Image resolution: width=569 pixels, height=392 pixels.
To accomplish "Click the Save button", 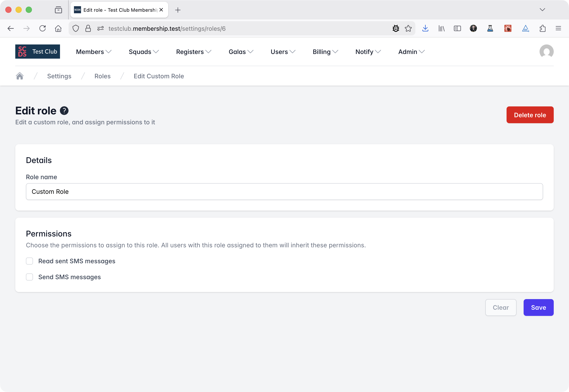I will 538,307.
